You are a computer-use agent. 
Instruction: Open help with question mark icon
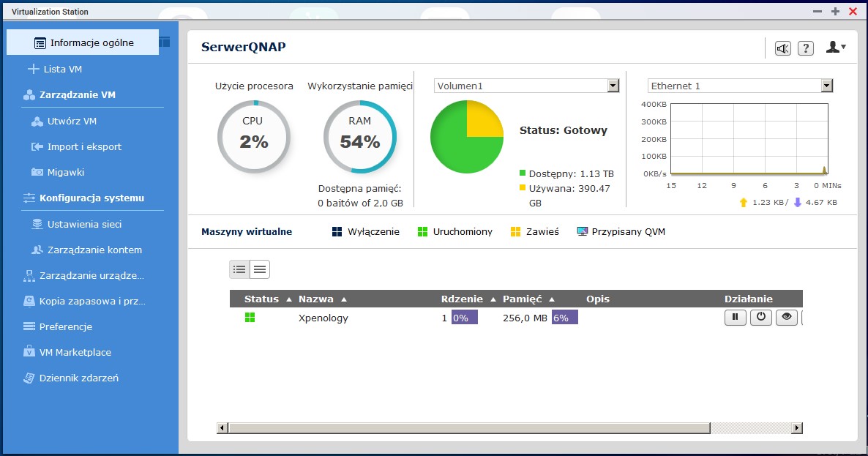coord(806,49)
